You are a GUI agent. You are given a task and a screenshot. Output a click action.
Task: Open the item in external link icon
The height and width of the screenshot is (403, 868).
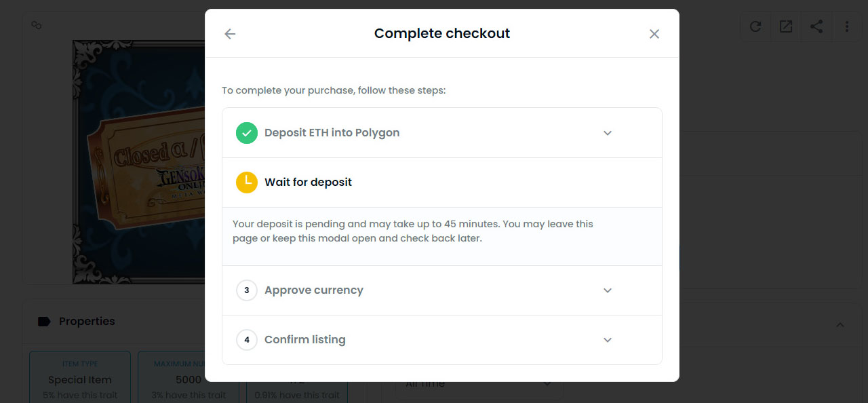785,26
